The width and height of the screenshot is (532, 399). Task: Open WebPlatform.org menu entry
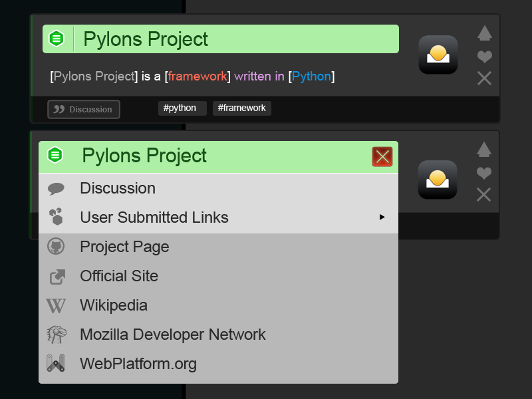pos(219,364)
